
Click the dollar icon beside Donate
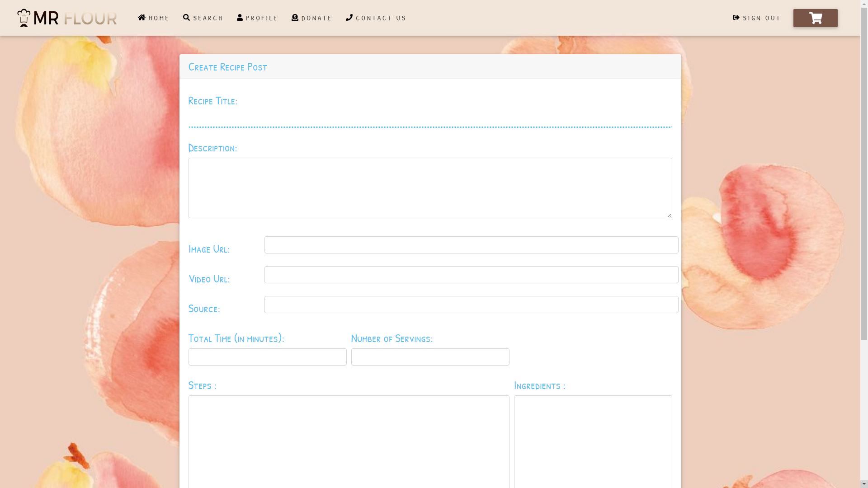(x=295, y=18)
